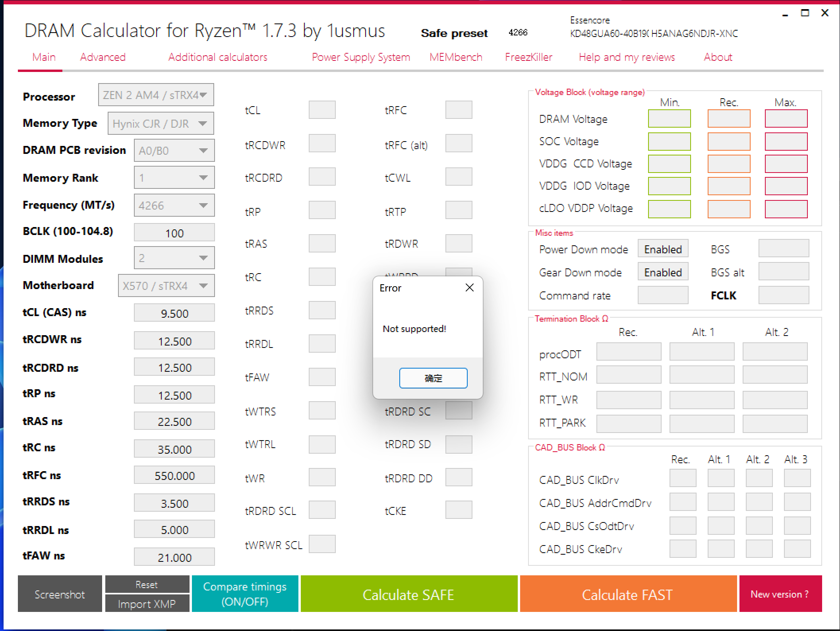Open Help and my reviews tab

[x=627, y=57]
